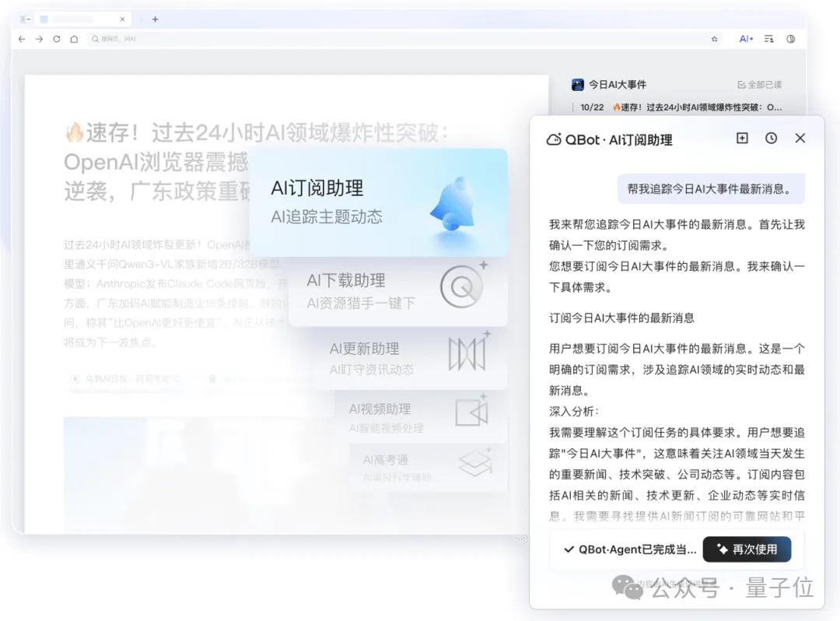The image size is (840, 621).
Task: Open the AI更新助理 card
Action: (411, 359)
